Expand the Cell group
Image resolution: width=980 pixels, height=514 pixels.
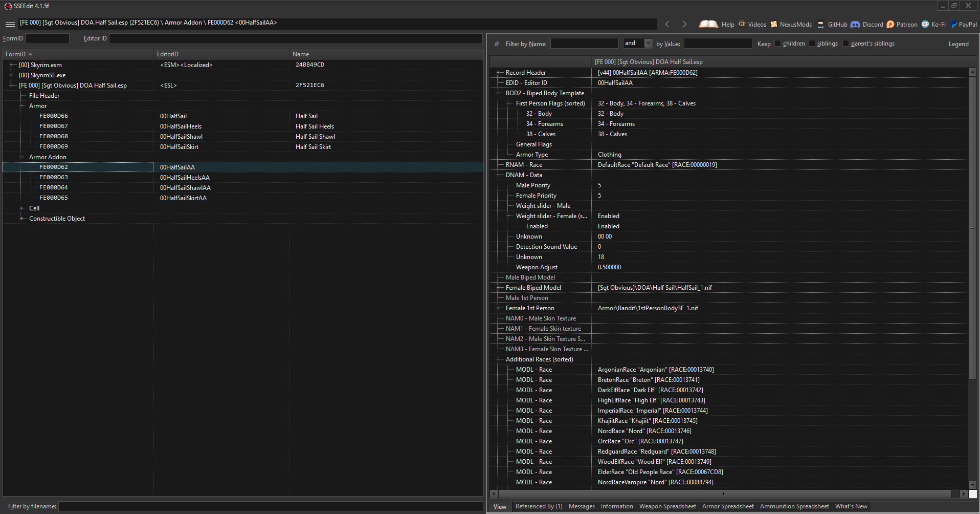coord(21,208)
